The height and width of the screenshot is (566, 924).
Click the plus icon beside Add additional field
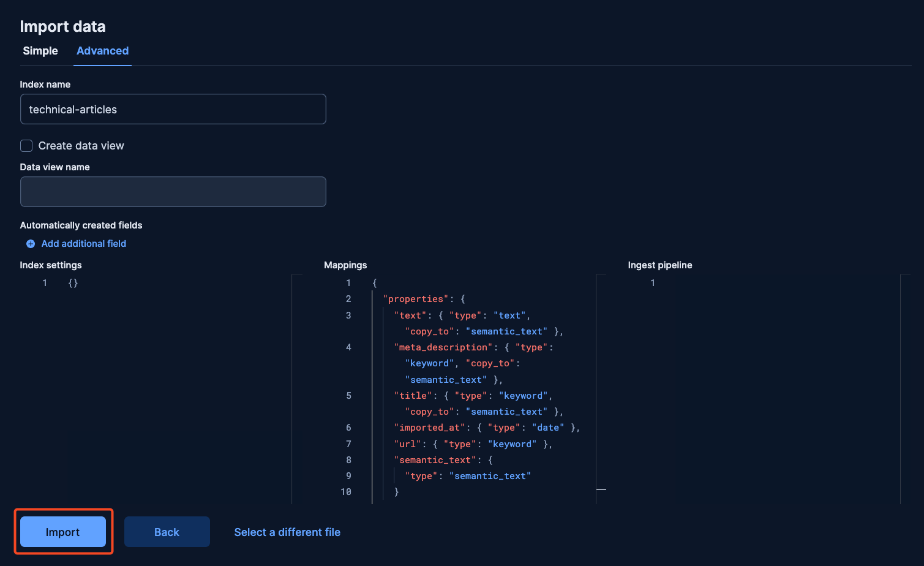pos(31,244)
